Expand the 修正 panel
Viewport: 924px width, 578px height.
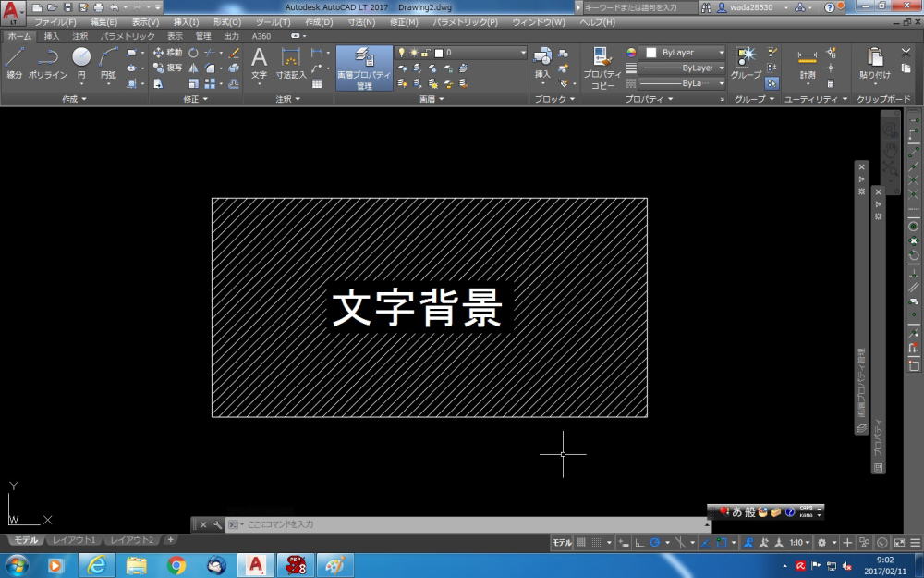point(196,99)
